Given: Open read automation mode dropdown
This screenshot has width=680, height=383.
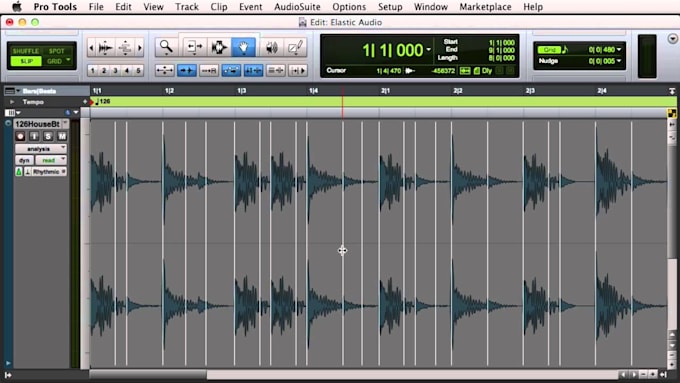Looking at the screenshot, I should click(x=51, y=160).
